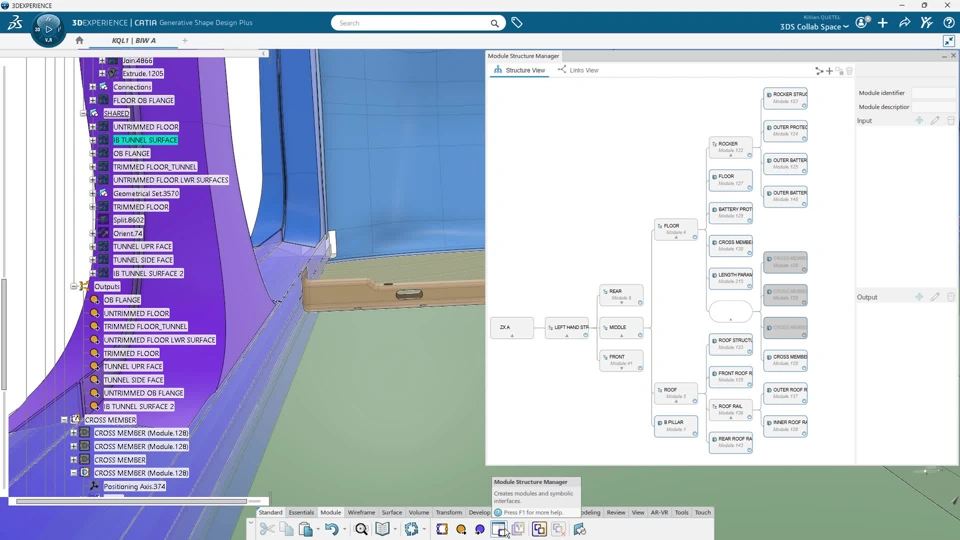This screenshot has height=540, width=960.
Task: Expand the FLOOR OB FLANGE node
Action: [92, 100]
